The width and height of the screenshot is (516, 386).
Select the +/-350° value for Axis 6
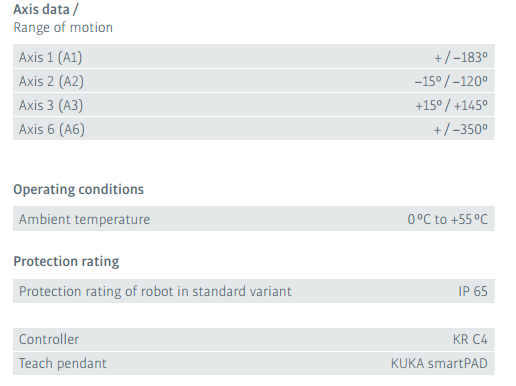tap(460, 129)
